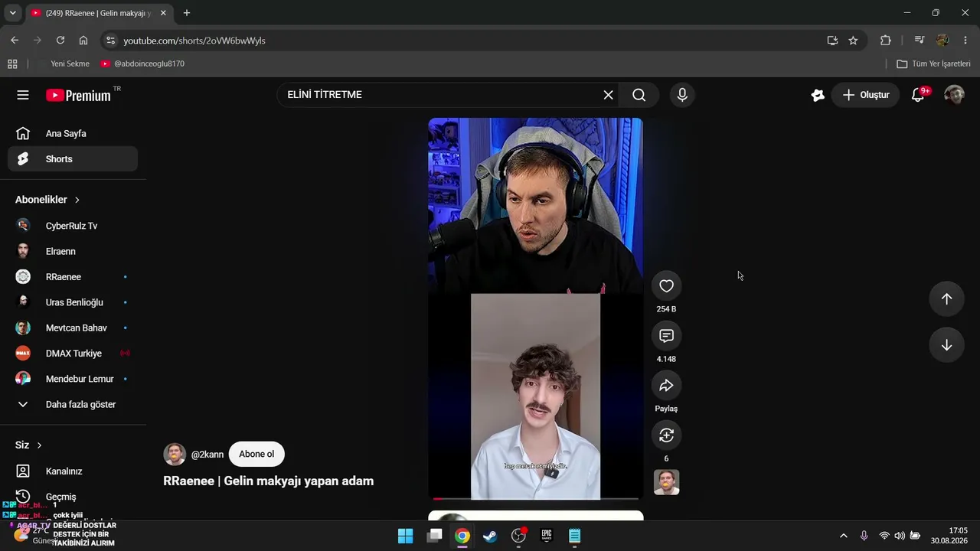
Task: Open Chrome media controls
Action: (920, 41)
